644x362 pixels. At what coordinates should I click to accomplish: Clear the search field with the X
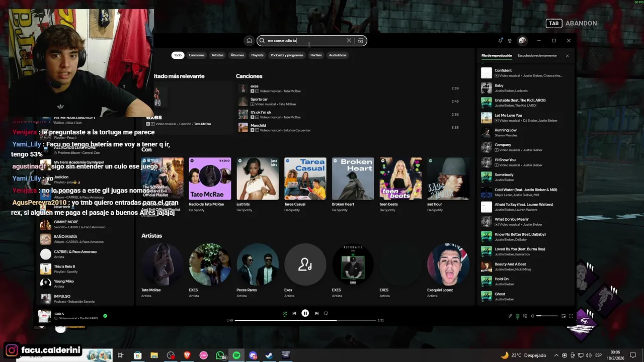click(x=349, y=41)
